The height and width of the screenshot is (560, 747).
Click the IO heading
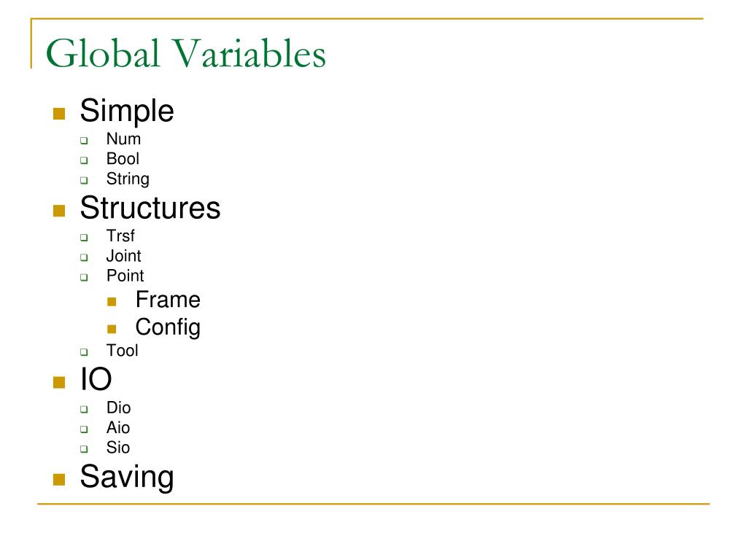[96, 379]
